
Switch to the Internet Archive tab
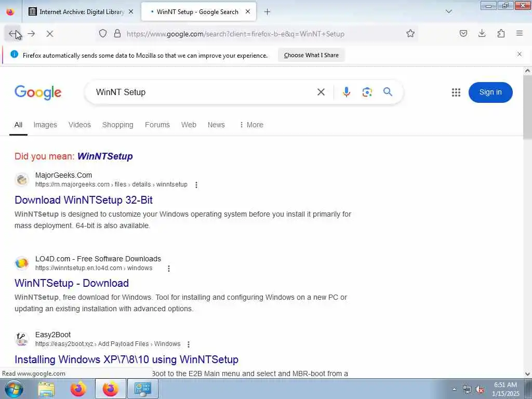82,12
